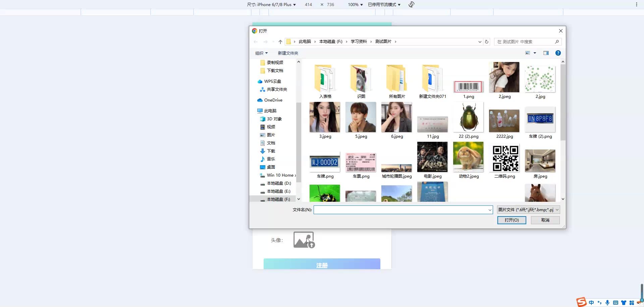Select the 电影.jpeg thumbnail
The height and width of the screenshot is (307, 644).
(x=433, y=160)
